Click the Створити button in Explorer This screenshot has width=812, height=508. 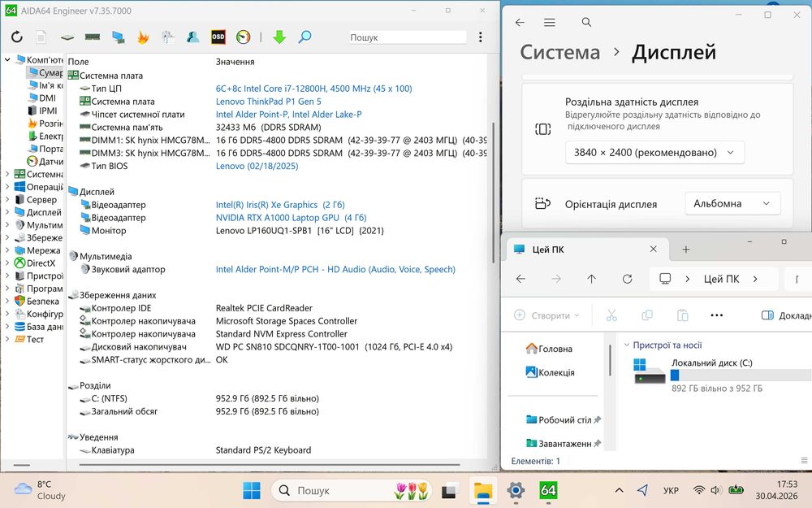pyautogui.click(x=546, y=315)
